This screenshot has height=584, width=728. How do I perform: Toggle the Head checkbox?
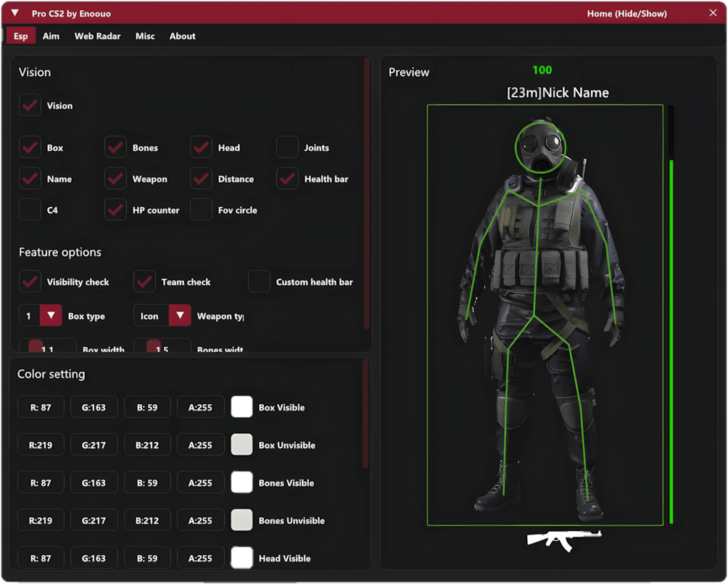coord(201,148)
